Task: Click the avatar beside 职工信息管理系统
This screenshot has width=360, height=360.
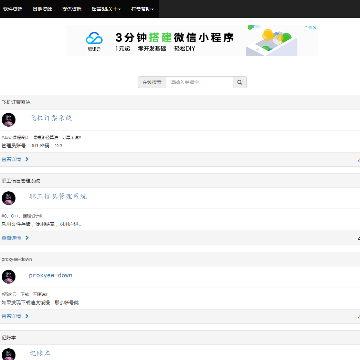Action: tap(9, 198)
